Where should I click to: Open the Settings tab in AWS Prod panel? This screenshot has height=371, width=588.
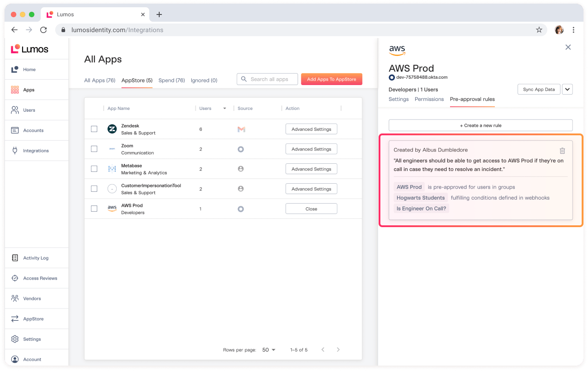(398, 99)
